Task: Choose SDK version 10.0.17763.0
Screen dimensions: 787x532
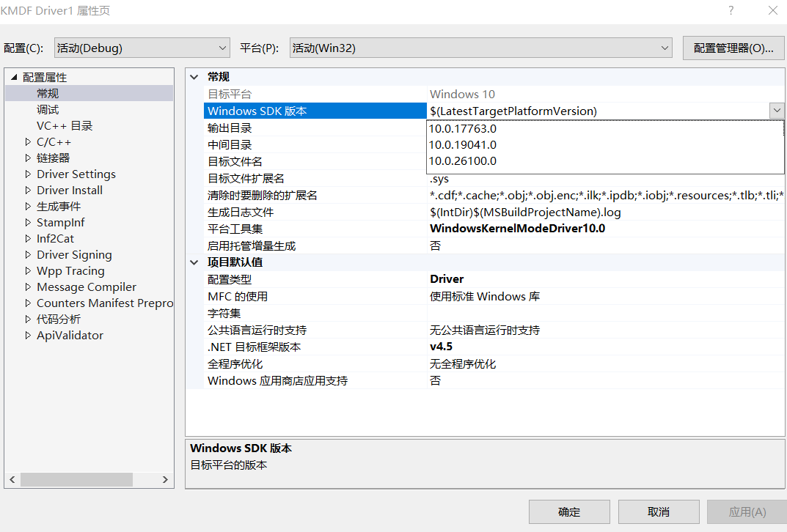Action: click(x=605, y=128)
